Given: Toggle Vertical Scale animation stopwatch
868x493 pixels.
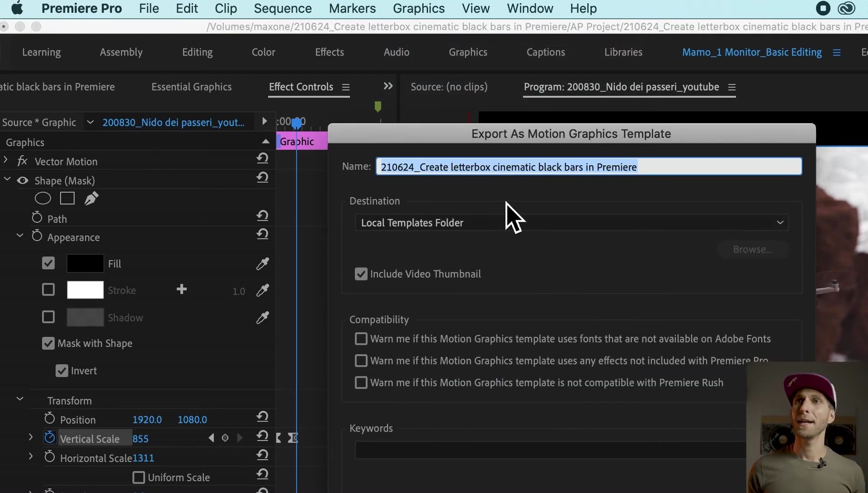Looking at the screenshot, I should tap(50, 437).
